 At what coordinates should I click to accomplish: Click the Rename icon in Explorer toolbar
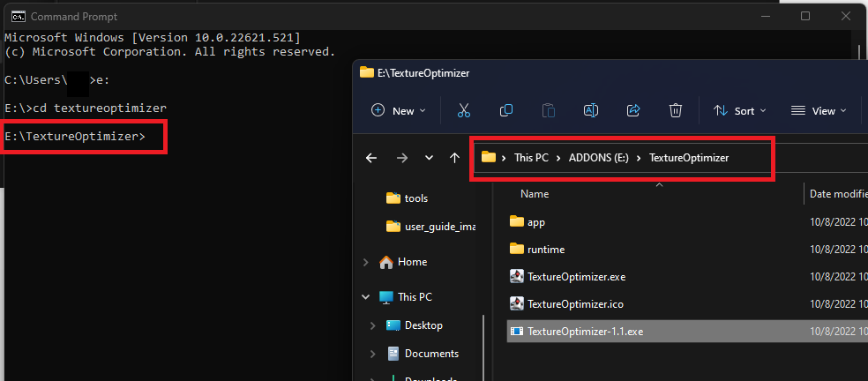coord(591,110)
